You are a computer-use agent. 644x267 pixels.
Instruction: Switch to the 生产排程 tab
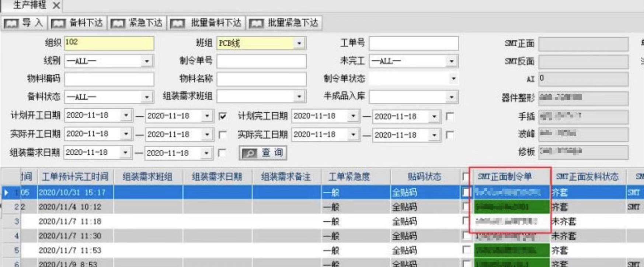29,5
